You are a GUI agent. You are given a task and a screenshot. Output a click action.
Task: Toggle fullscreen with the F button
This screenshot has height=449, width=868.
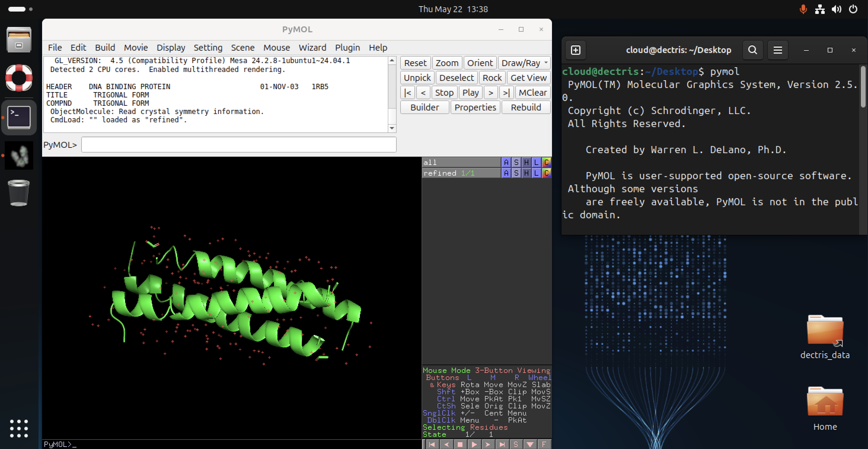544,445
